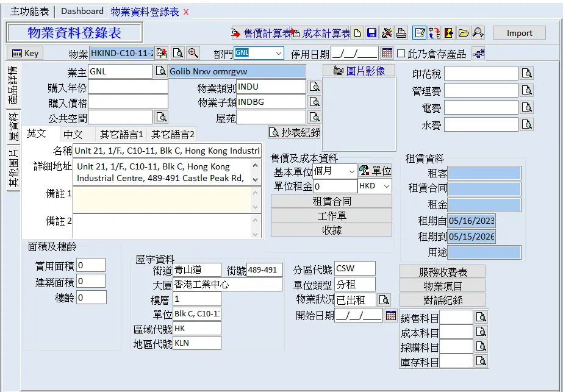Screen dimensions: 563x392
Task: Expand the 部門 GNL dropdown
Action: tap(278, 54)
